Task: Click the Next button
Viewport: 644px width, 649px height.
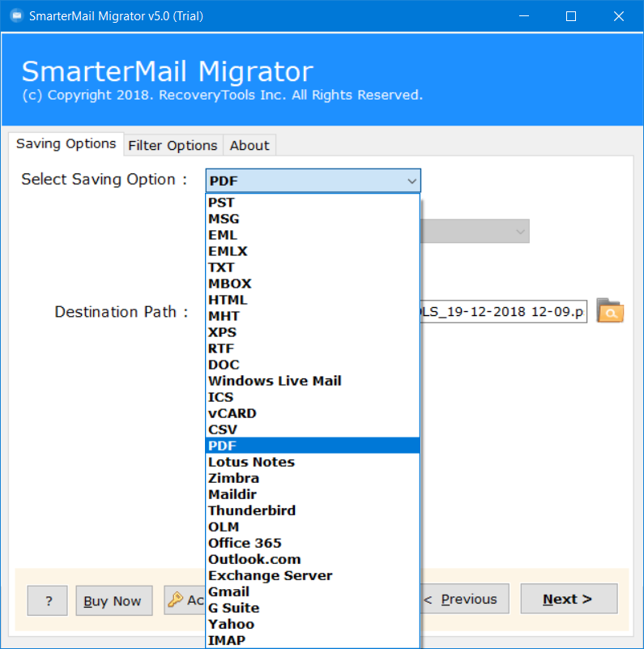Action: tap(569, 599)
